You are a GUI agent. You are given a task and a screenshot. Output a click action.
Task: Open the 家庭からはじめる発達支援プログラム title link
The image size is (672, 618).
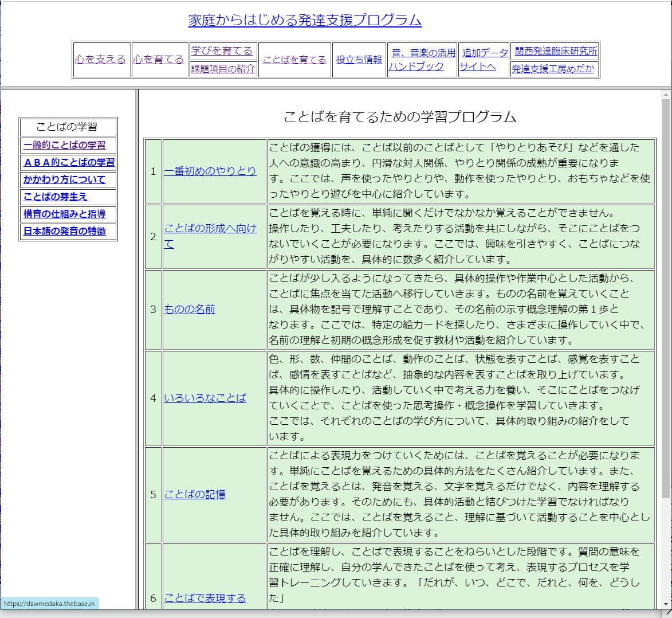[305, 20]
